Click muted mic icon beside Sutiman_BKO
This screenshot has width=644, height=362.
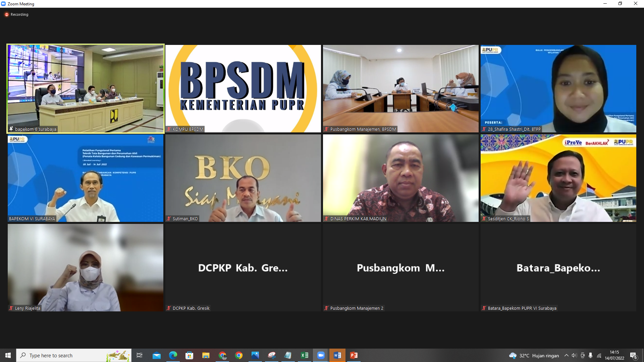point(169,219)
